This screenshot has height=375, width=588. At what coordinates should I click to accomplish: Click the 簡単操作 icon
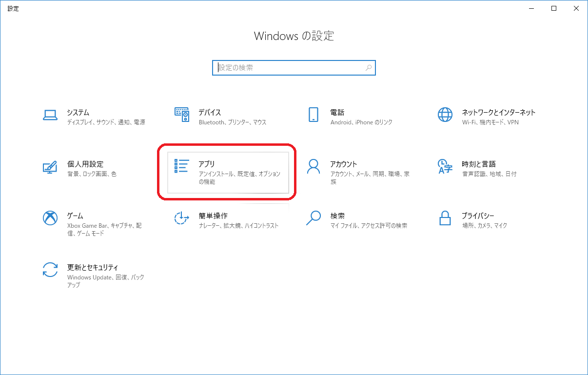coord(182,218)
